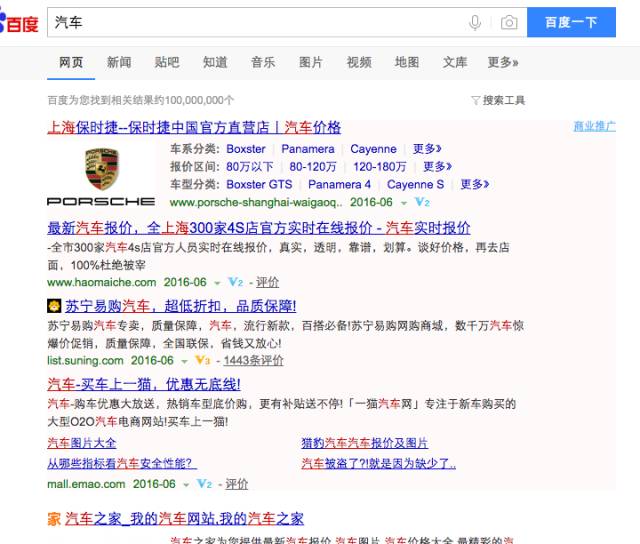Open 最新汽车报价 上海300家4S店 result
The image size is (640, 544).
click(259, 228)
